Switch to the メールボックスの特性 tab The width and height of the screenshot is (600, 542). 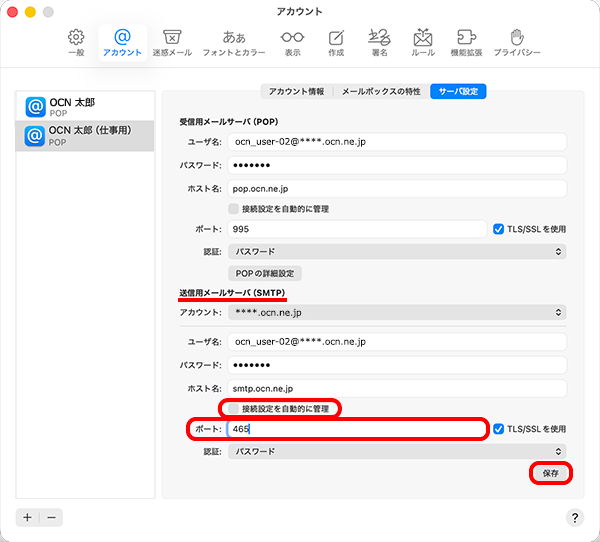(x=381, y=91)
